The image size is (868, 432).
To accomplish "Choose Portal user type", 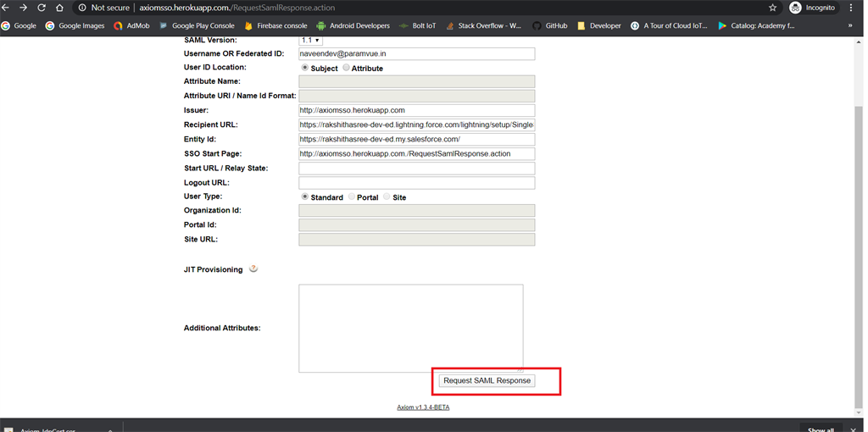I will 352,197.
